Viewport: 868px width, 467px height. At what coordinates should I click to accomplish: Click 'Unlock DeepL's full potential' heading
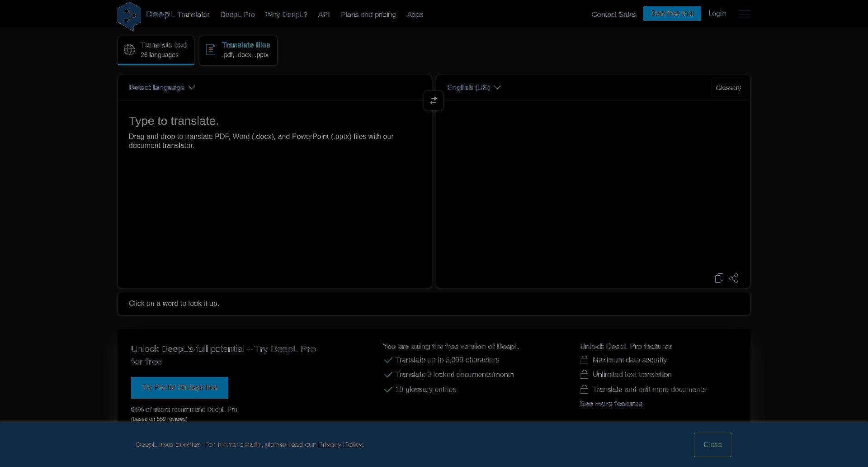223,355
